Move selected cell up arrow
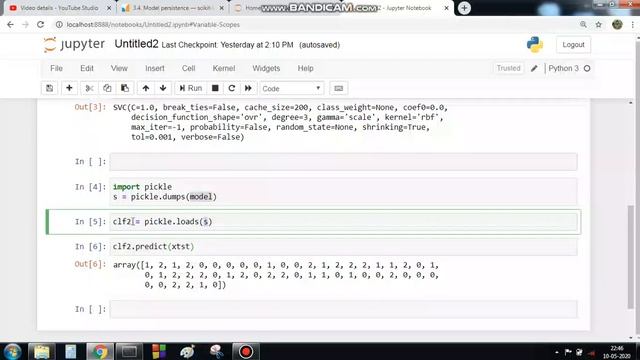Image resolution: width=640 pixels, height=360 pixels. pos(146,88)
